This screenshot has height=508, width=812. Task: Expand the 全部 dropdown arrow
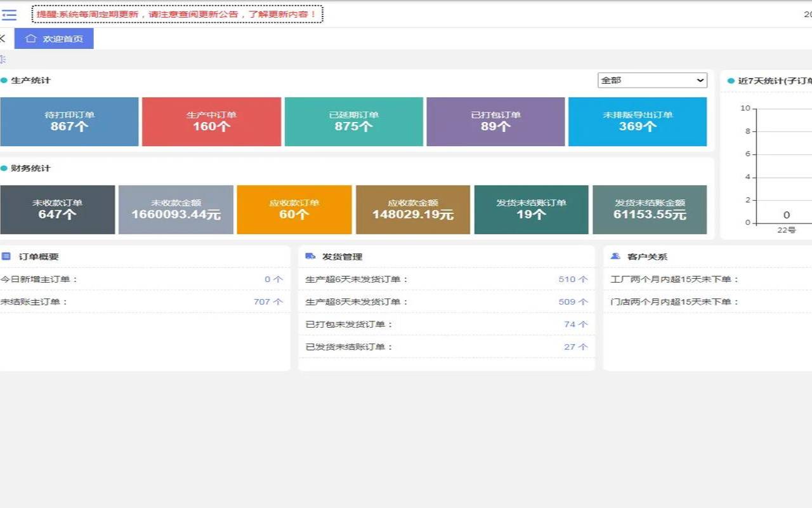pyautogui.click(x=700, y=80)
